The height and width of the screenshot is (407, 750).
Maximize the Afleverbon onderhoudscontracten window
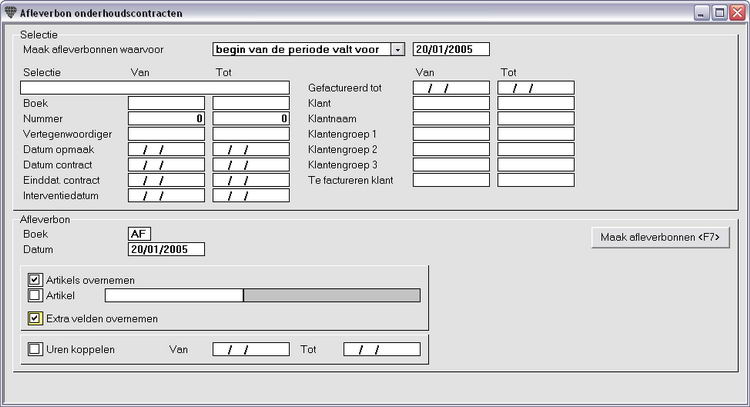click(x=718, y=13)
